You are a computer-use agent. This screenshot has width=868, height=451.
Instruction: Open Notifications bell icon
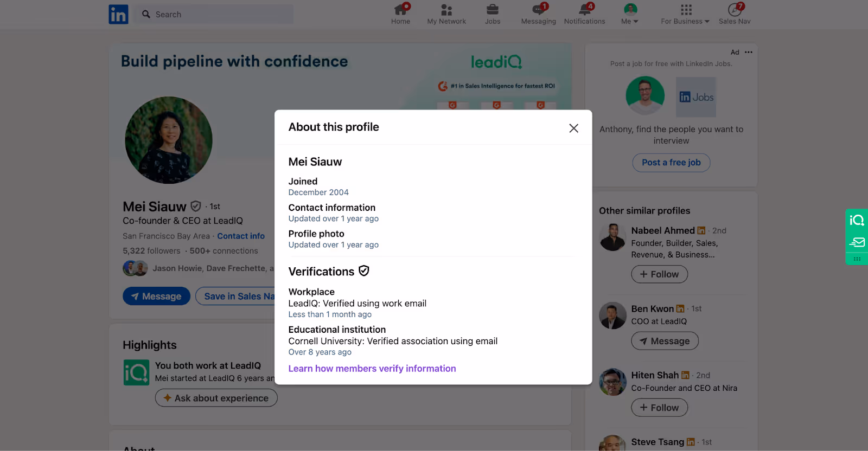pos(585,10)
